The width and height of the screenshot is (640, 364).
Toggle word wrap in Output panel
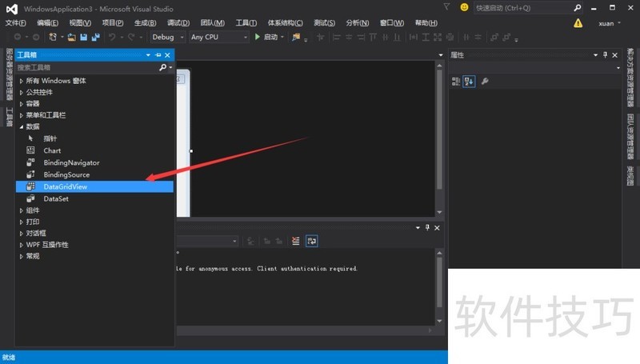tap(312, 241)
